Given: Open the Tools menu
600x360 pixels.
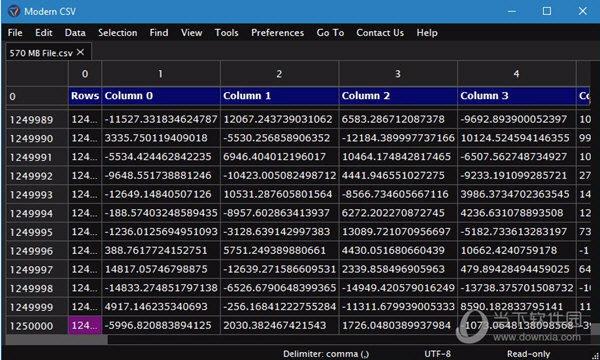Looking at the screenshot, I should [x=227, y=33].
